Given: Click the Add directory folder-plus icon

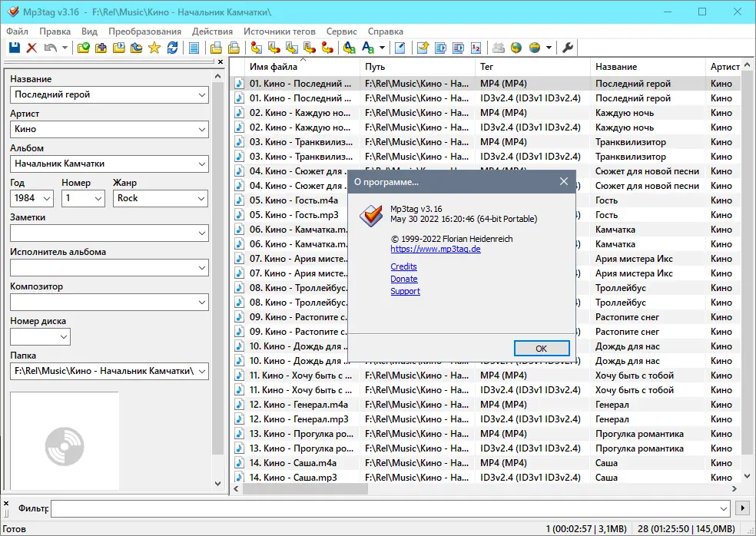Looking at the screenshot, I should [x=101, y=48].
